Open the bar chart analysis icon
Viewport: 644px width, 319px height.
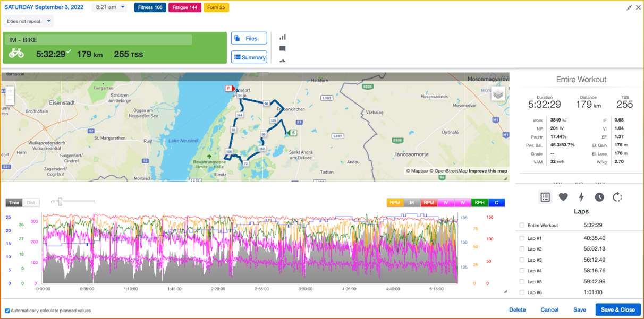coord(283,37)
